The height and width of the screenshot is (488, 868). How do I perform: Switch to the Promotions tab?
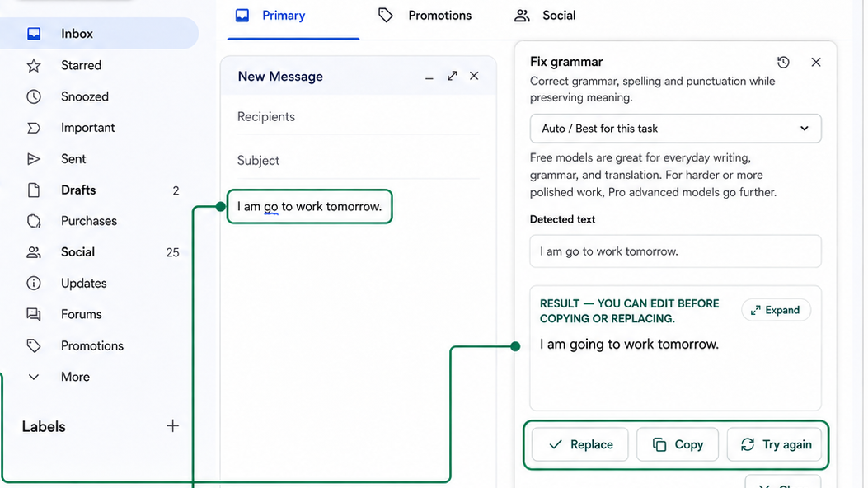[x=425, y=16]
